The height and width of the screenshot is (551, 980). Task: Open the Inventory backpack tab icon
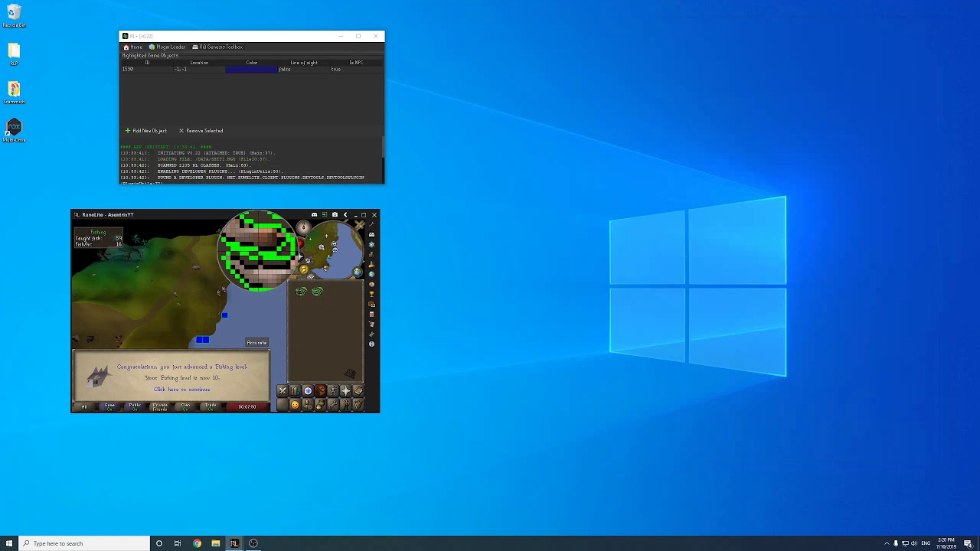tap(320, 390)
